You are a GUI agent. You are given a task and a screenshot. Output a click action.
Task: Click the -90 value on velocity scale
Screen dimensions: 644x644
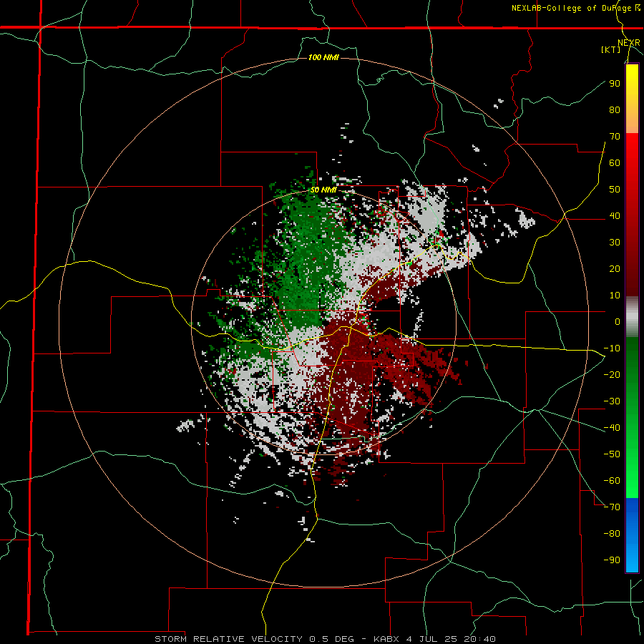click(x=612, y=560)
